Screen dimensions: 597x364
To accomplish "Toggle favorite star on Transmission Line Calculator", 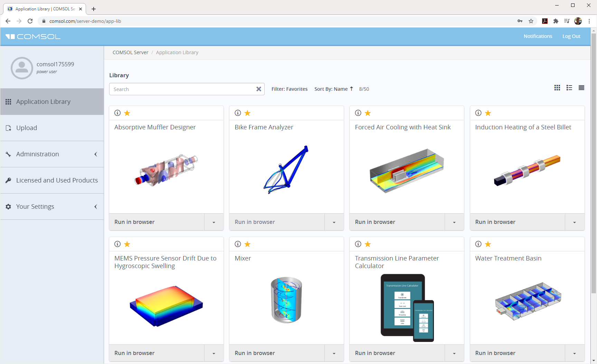I will click(368, 244).
